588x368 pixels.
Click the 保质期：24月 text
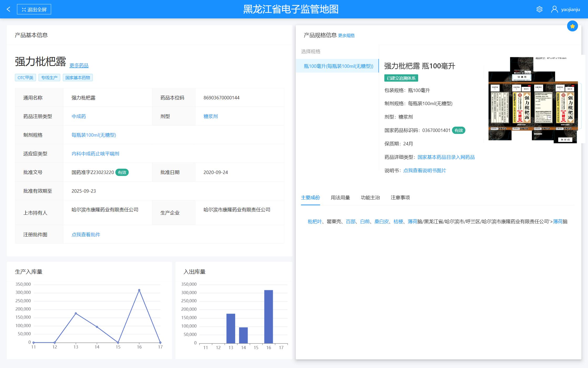(398, 144)
